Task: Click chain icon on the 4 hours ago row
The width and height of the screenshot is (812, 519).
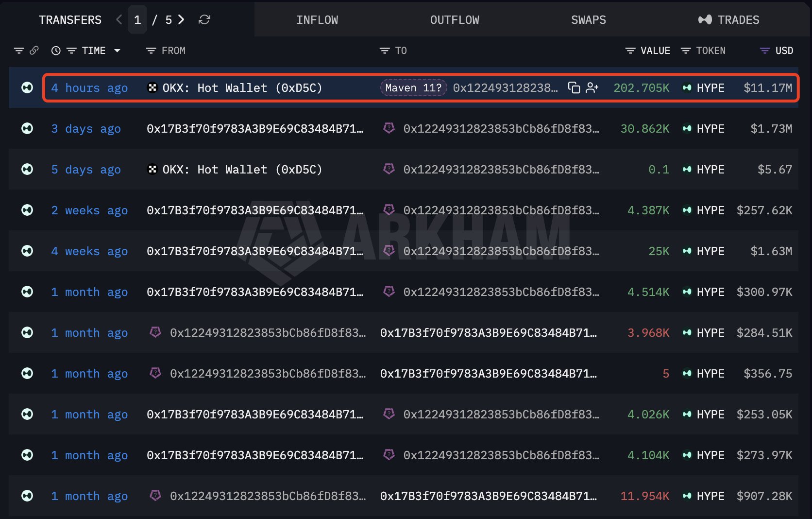Action: pos(27,87)
